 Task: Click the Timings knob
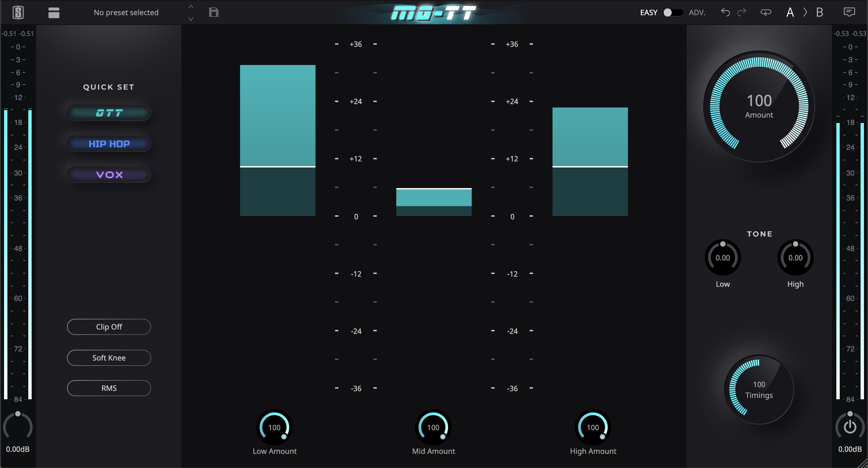pyautogui.click(x=759, y=389)
